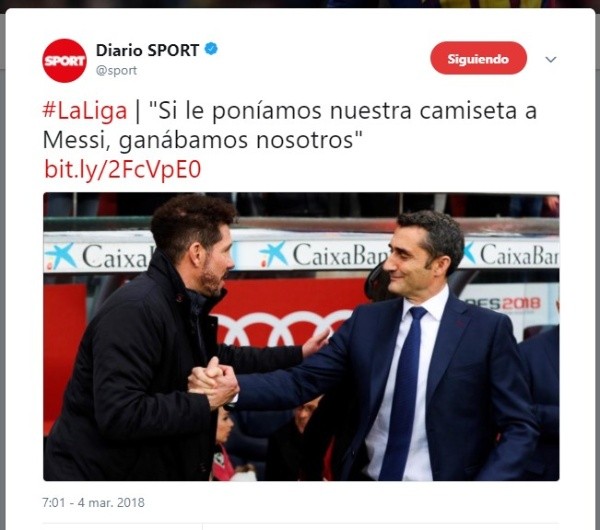Click the dark backdrop above tweet card
The height and width of the screenshot is (530, 600).
pos(300,3)
